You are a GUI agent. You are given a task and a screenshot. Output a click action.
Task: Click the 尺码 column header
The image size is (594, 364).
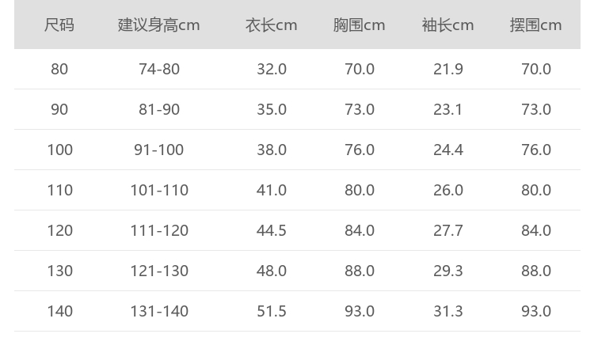point(59,25)
